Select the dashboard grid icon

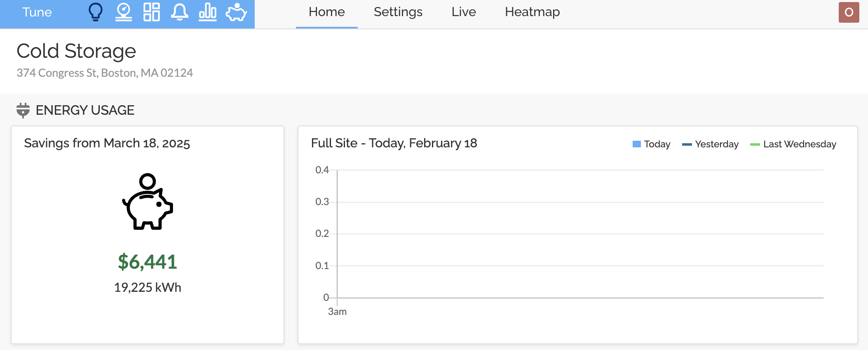pyautogui.click(x=151, y=12)
